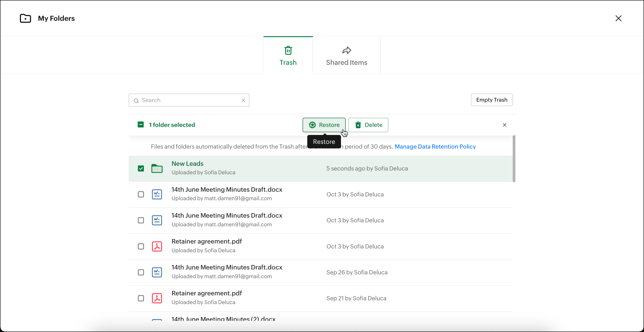The image size is (644, 332).
Task: Open Manage Data Retention Policy link
Action: [435, 147]
